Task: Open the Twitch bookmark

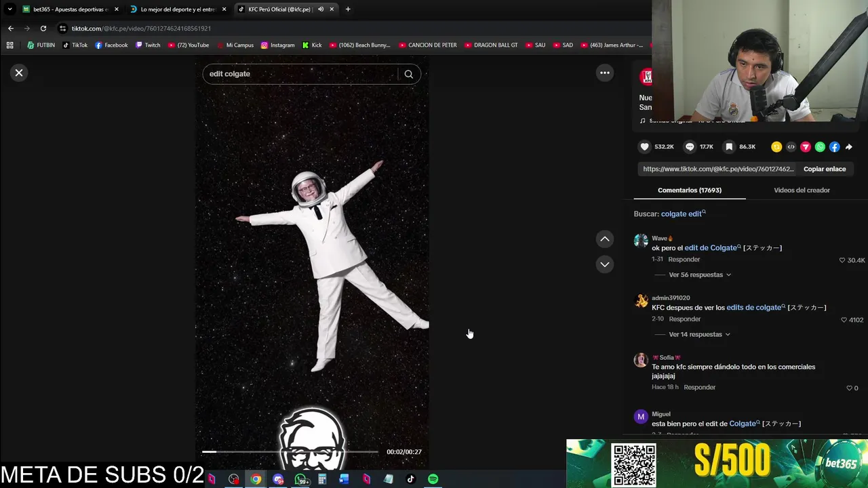Action: 148,45
